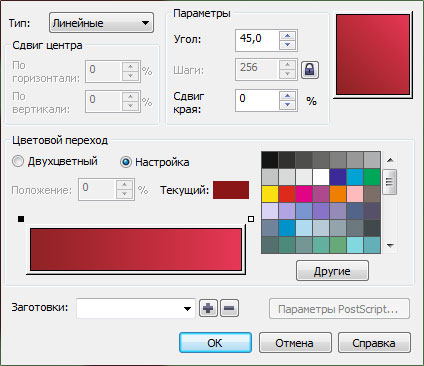This screenshot has height=366, width=424.
Task: Pick the light pink swatch in the palette
Action: [x=355, y=194]
